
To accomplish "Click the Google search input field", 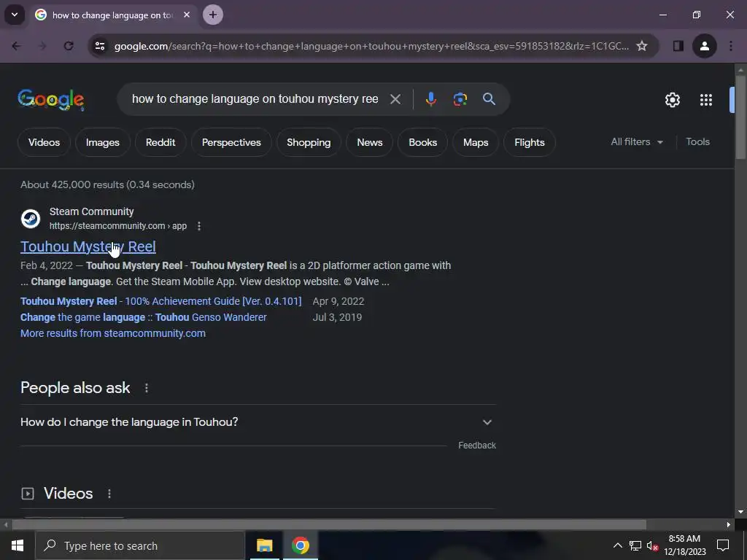I will (255, 99).
